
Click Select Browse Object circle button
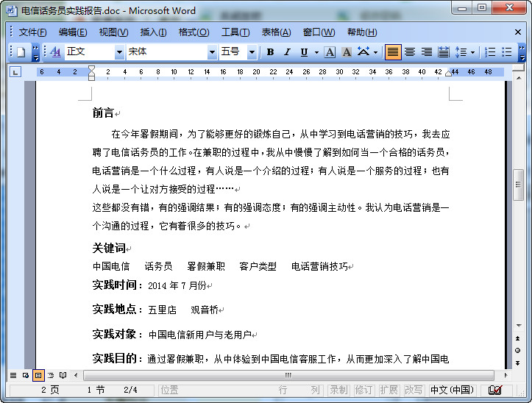[x=518, y=351]
